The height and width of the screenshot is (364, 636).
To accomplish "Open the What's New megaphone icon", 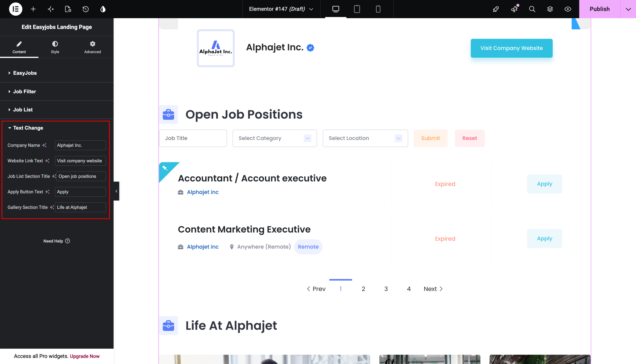I will coord(514,9).
